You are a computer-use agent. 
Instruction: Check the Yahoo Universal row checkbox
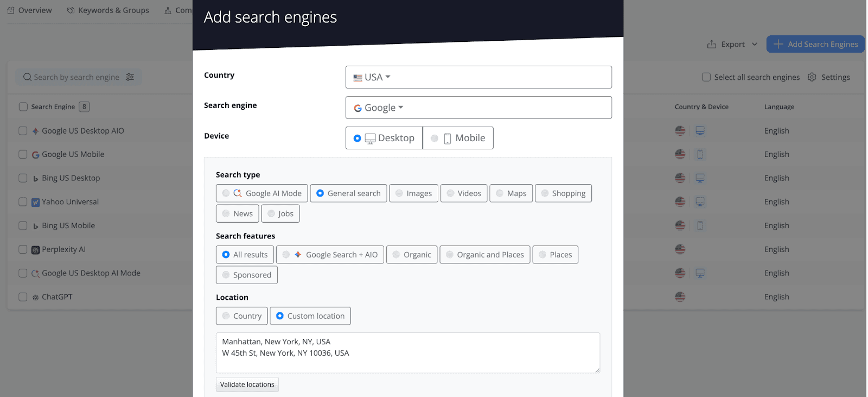23,202
